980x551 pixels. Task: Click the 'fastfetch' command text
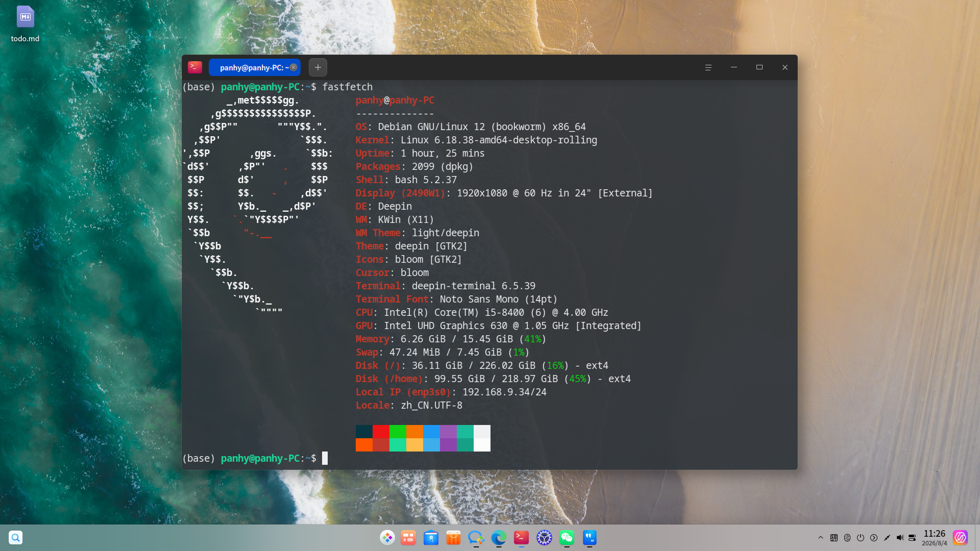pos(347,87)
